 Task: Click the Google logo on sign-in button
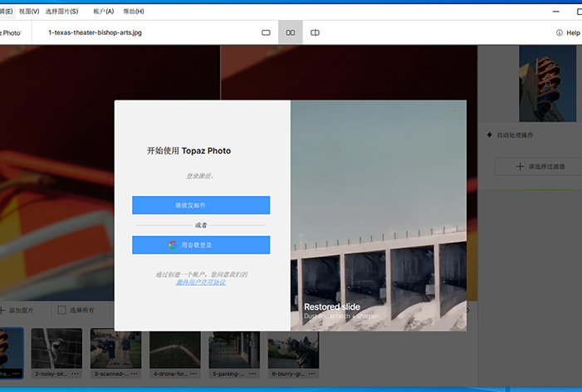coord(172,245)
